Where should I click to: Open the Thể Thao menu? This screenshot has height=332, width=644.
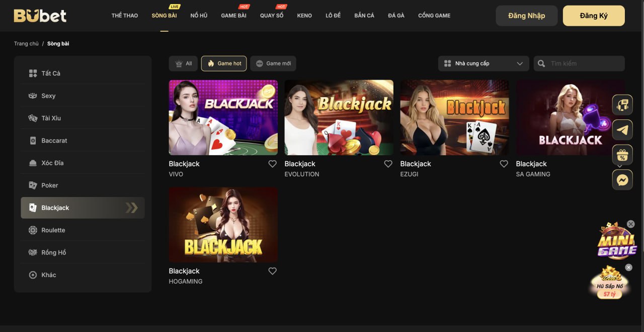click(125, 16)
